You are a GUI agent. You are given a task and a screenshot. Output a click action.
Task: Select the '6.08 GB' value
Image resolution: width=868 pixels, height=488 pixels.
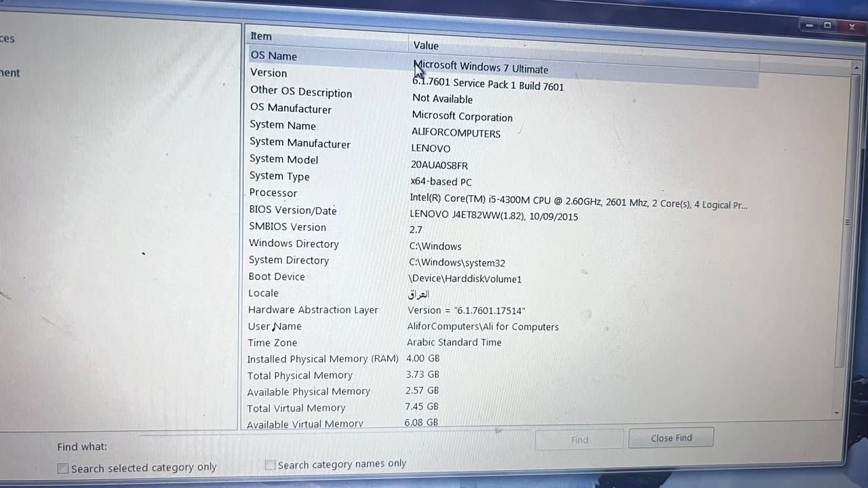(x=421, y=422)
